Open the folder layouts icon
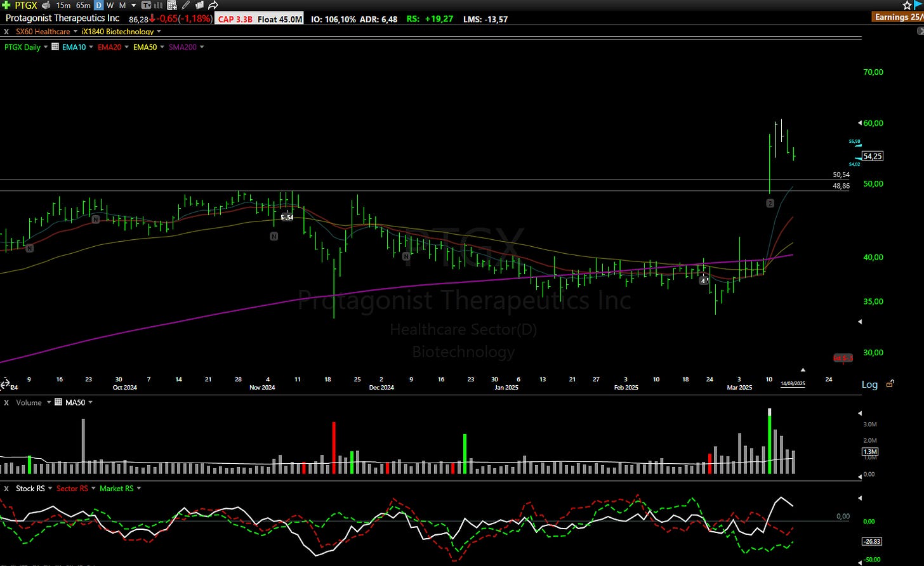This screenshot has width=924, height=566. tap(199, 5)
